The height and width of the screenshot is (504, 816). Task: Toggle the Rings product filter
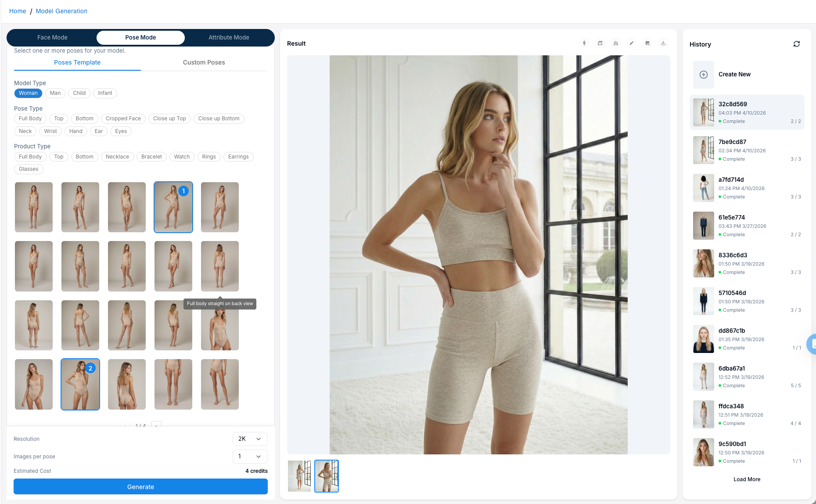pyautogui.click(x=209, y=157)
